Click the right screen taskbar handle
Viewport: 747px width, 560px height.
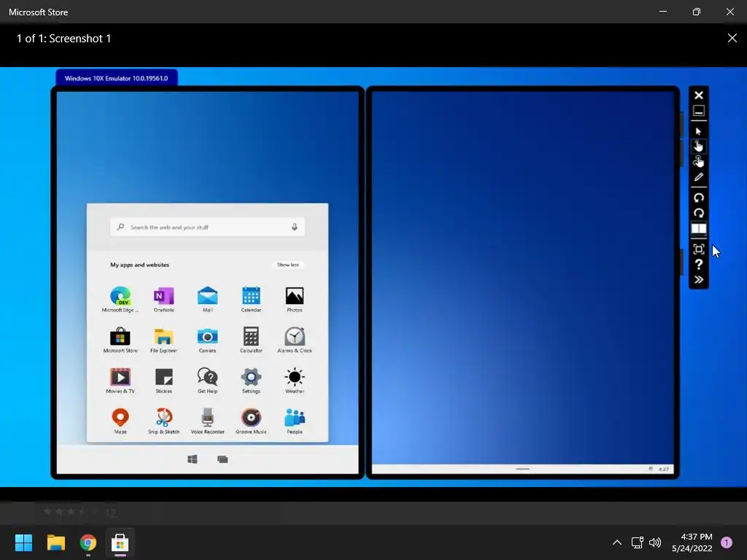point(522,469)
